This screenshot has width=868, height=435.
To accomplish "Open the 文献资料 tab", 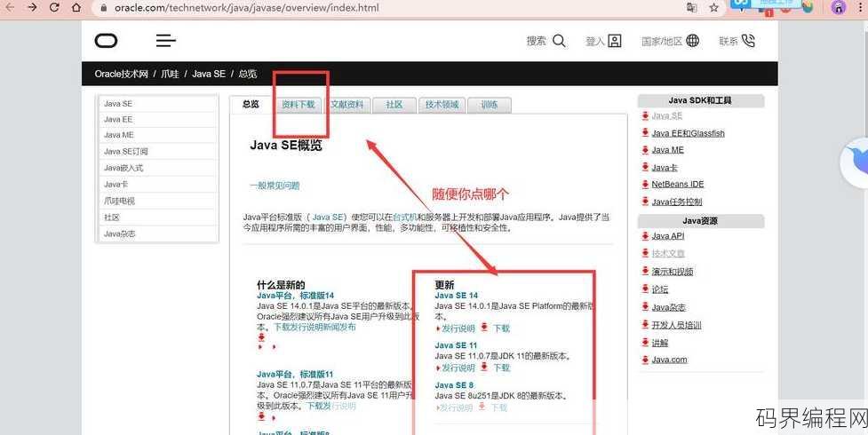I will pos(347,105).
